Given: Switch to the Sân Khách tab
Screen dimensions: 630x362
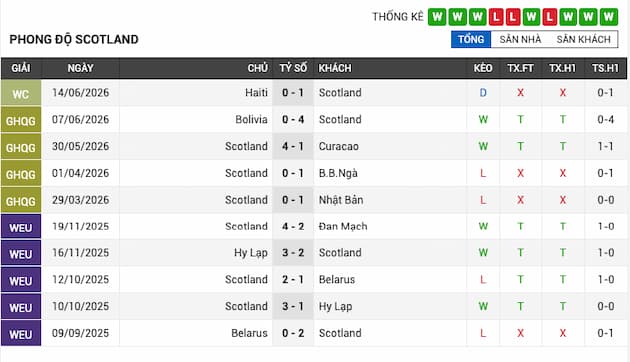Looking at the screenshot, I should pos(583,39).
